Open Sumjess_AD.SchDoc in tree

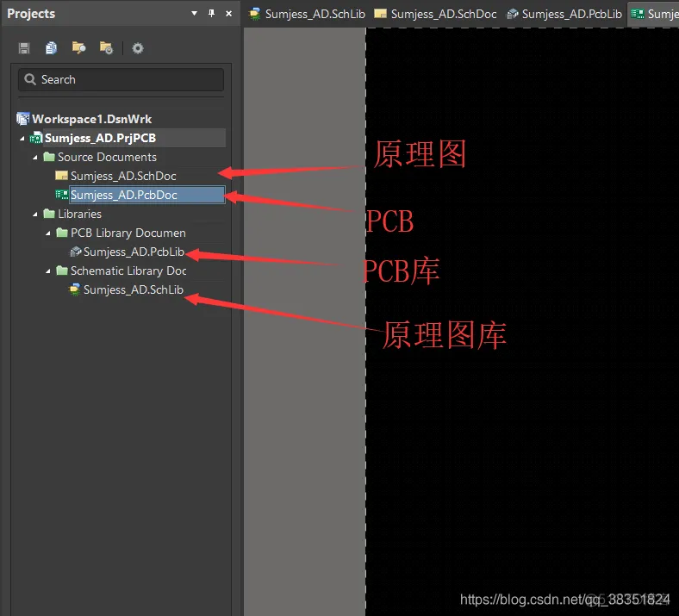pos(123,177)
